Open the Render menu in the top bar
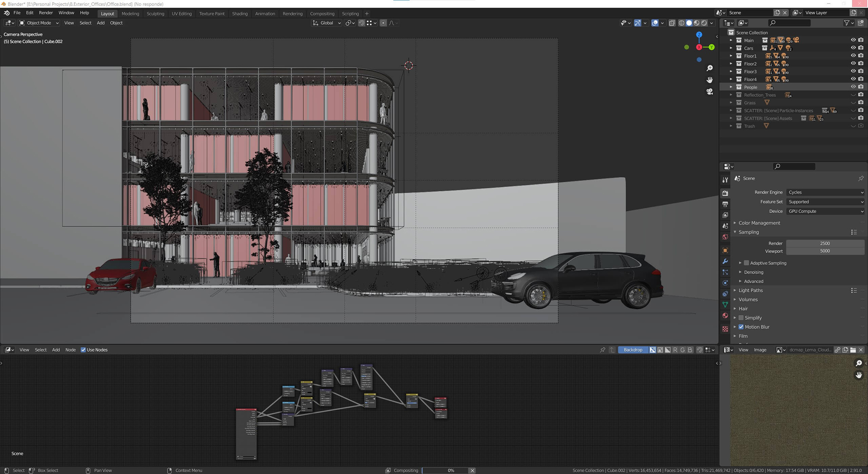Screen dimensions: 868x474 pyautogui.click(x=46, y=13)
